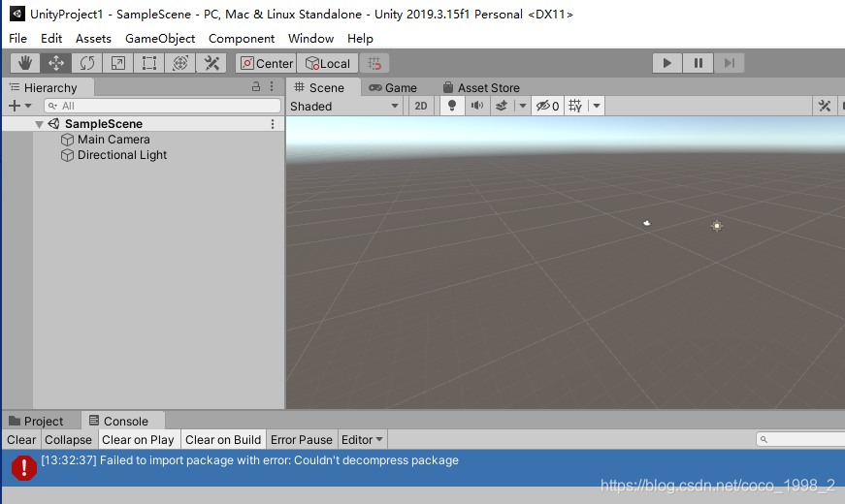Screen dimensions: 845x504
Task: Toggle Local handle rotation
Action: (328, 64)
